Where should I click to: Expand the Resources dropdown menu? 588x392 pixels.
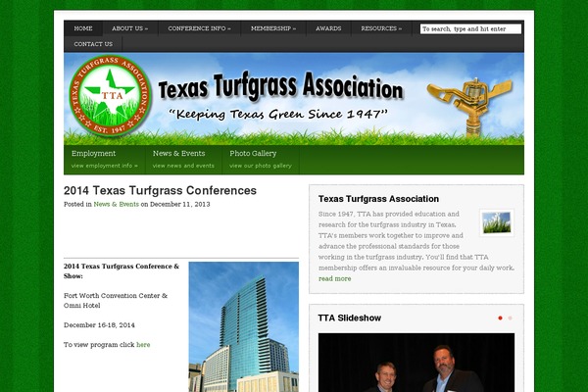[381, 28]
